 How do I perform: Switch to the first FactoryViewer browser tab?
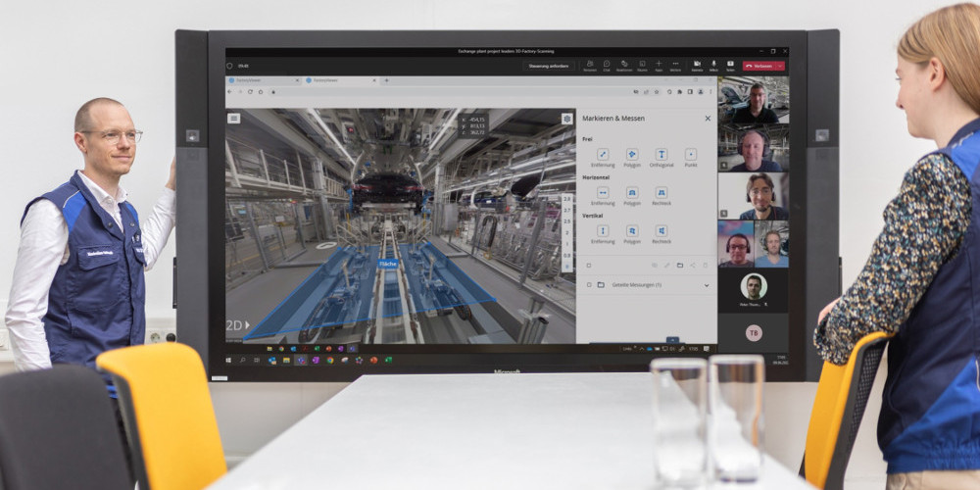coord(264,80)
